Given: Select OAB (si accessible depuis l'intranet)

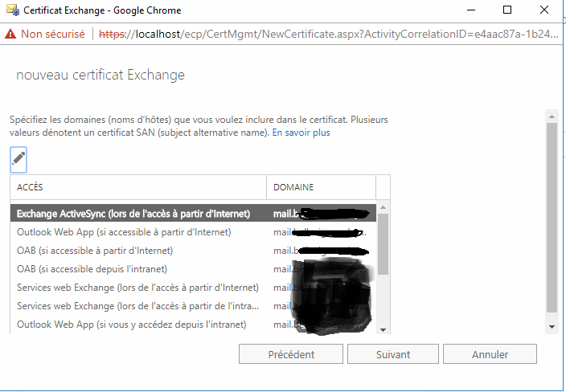Looking at the screenshot, I should (193, 269).
